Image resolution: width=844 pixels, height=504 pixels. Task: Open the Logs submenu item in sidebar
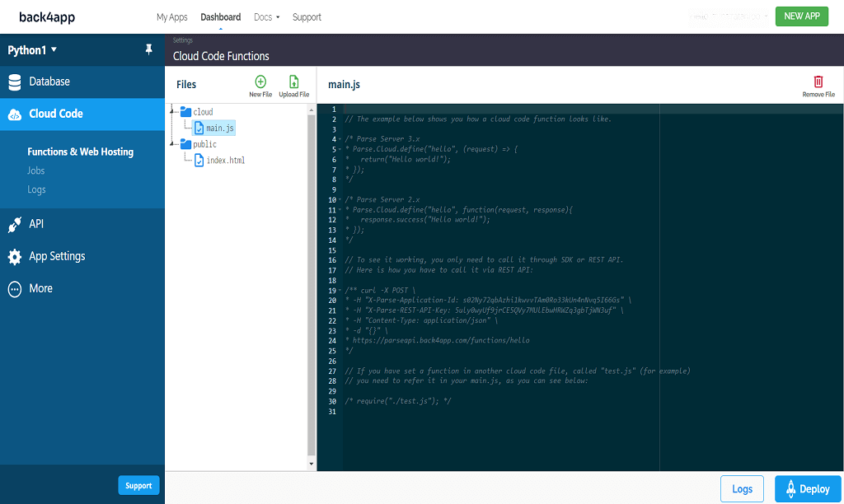36,189
